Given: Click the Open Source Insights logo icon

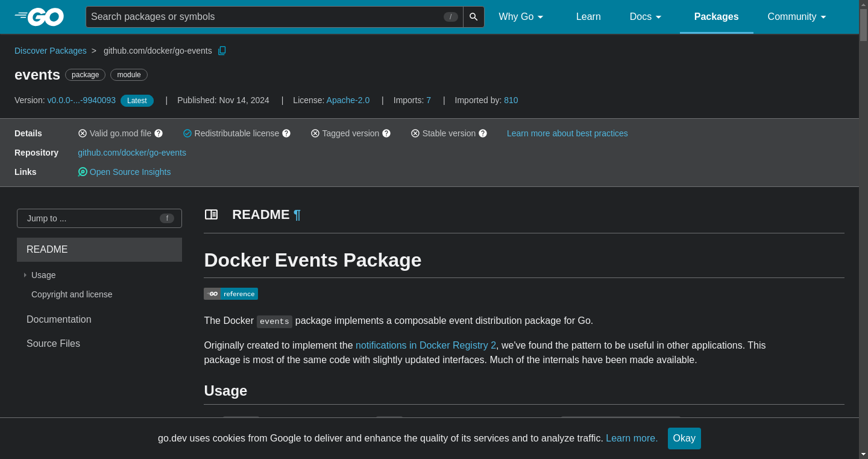Looking at the screenshot, I should click(83, 172).
